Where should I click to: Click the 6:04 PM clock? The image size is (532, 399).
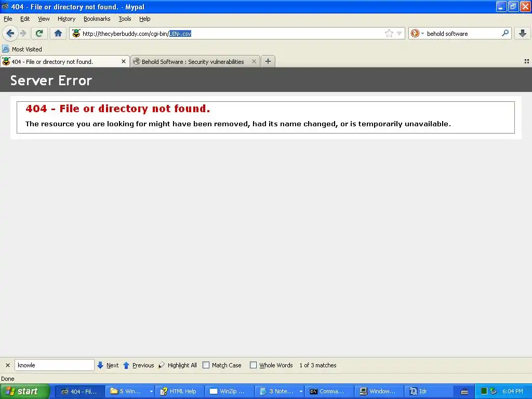513,391
